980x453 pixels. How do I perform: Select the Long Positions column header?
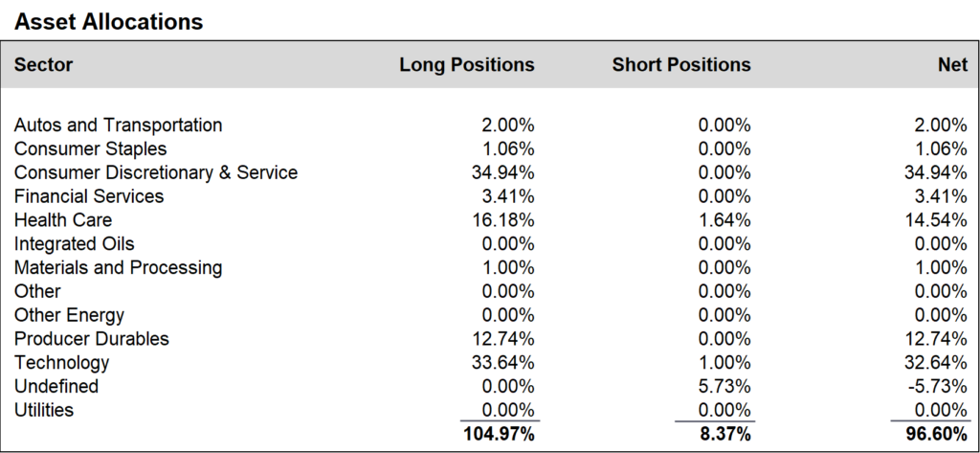point(467,64)
